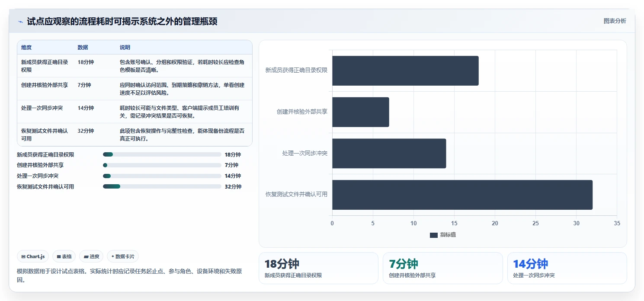The image size is (644, 301).
Task: Click the caption under the 7分钟 card value
Action: (x=412, y=275)
